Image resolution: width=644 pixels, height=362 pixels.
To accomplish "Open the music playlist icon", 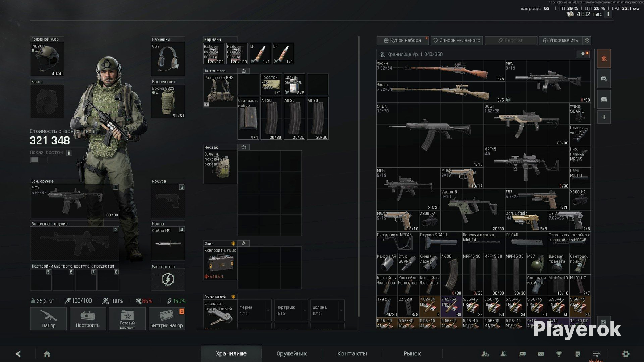I will tap(596, 354).
